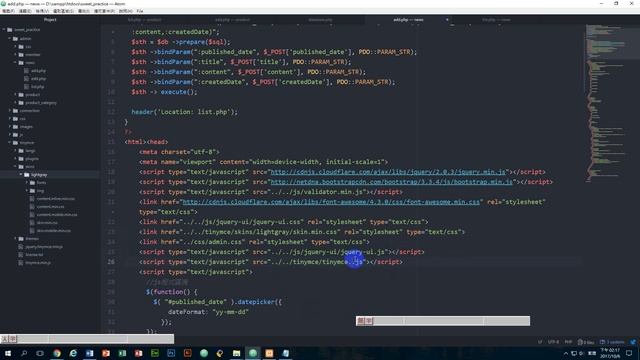This screenshot has height=360, width=640.
Task: Select the langs folder icon
Action: pyautogui.click(x=21, y=151)
